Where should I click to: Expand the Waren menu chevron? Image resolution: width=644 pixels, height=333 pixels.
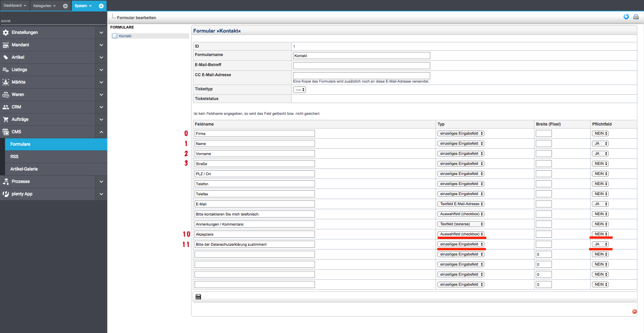101,95
